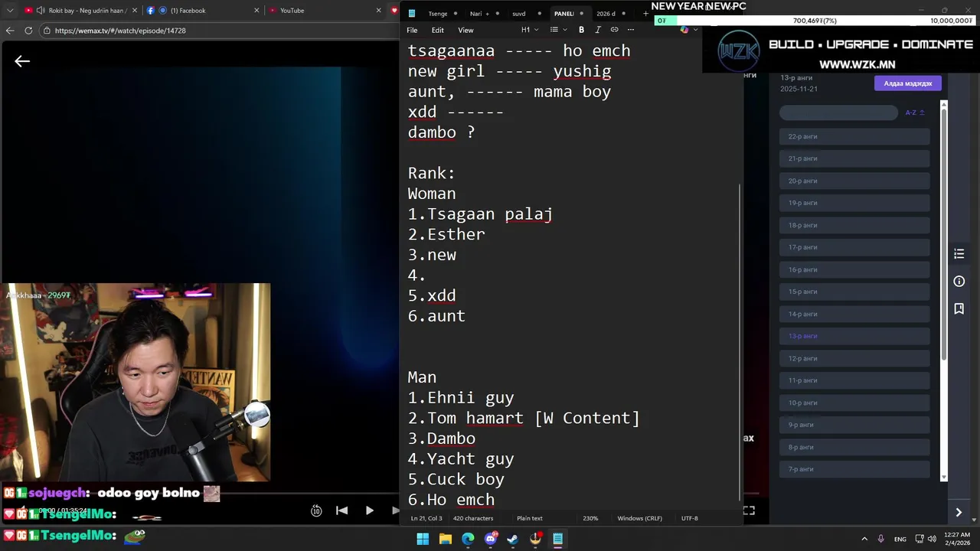This screenshot has height=551, width=980.
Task: Open File Explorer from the taskbar
Action: pos(445,539)
